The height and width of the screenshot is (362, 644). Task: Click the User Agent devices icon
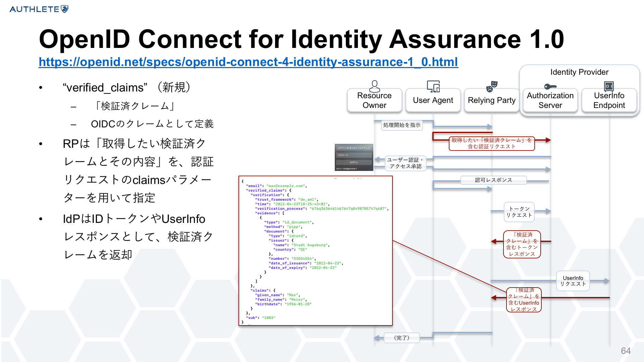pos(433,86)
